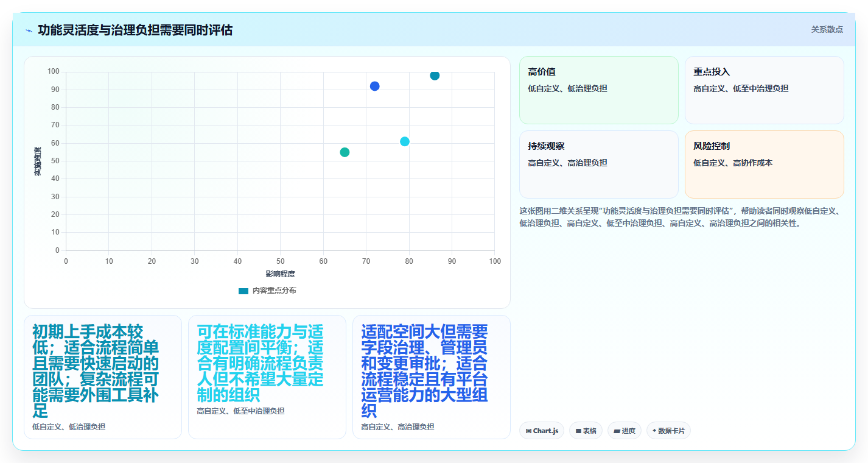Click caption 高自定义、低至中治理负担 under the middle bottom card

pos(240,411)
